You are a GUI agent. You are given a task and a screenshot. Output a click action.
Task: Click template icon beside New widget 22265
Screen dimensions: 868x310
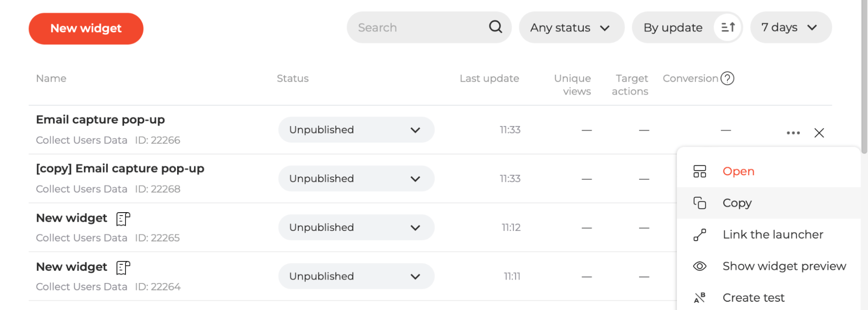click(123, 219)
